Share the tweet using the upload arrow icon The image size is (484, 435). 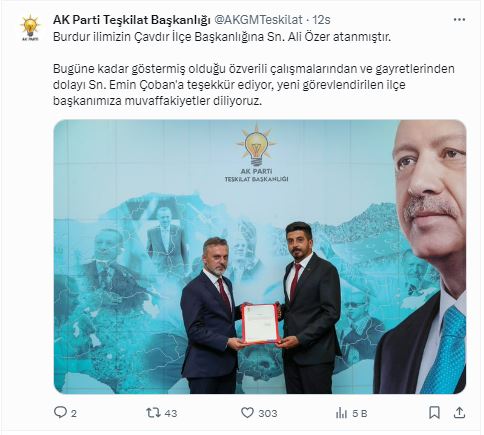coord(459,412)
